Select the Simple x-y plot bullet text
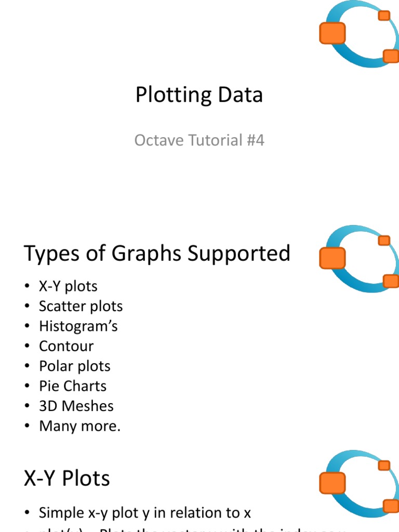The height and width of the screenshot is (532, 399). click(145, 513)
